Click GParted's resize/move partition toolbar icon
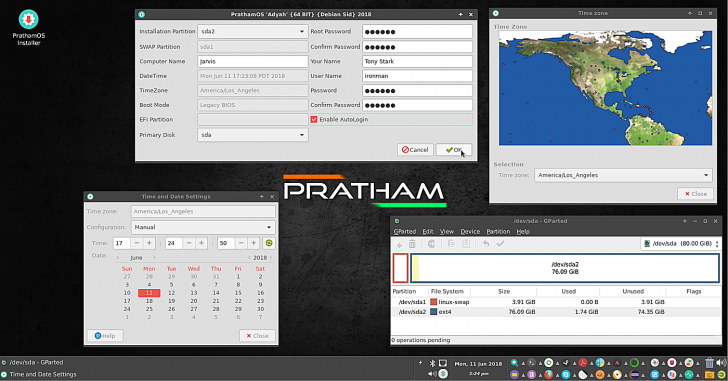728x381 pixels. pyautogui.click(x=431, y=244)
